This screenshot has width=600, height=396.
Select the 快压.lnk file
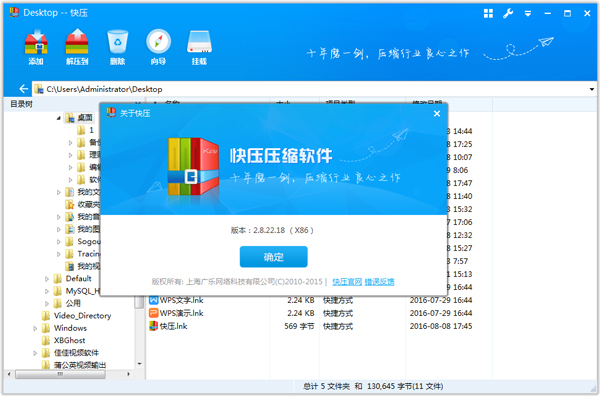173,326
